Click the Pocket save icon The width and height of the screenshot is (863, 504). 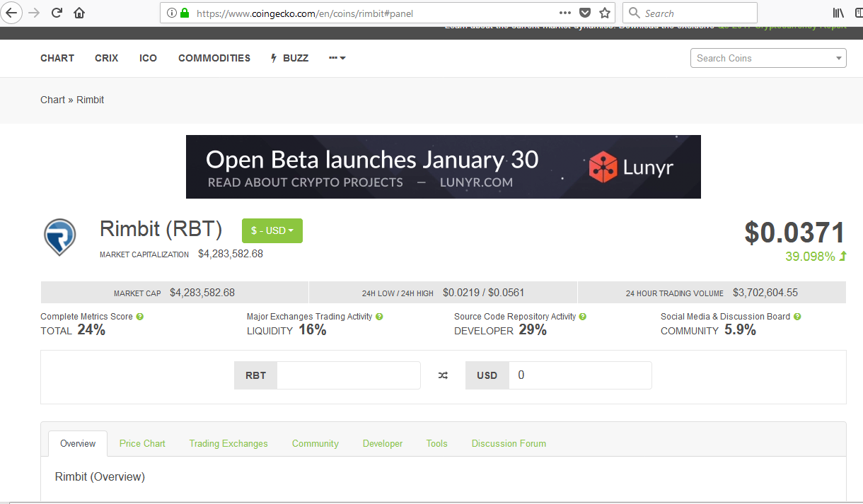tap(585, 13)
